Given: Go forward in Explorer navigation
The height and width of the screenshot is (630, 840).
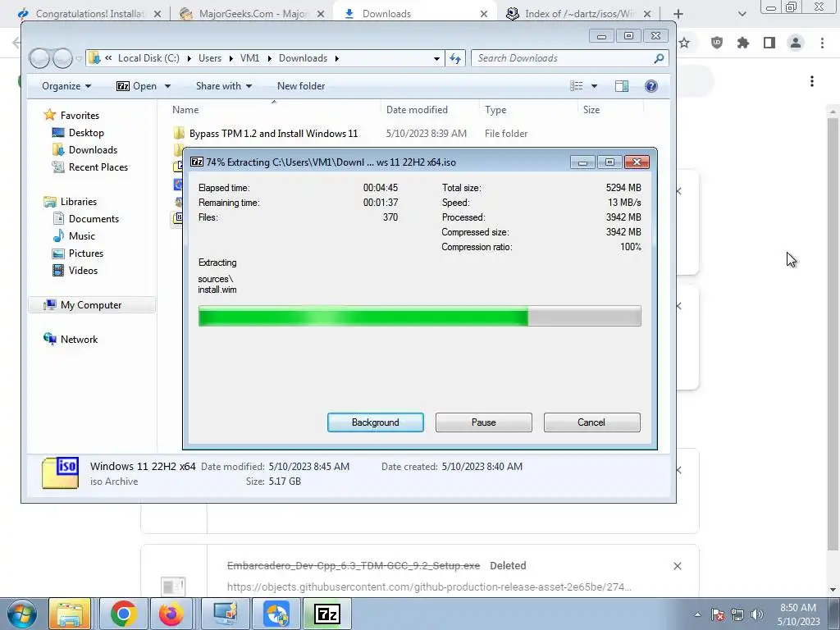Looking at the screenshot, I should (x=62, y=58).
